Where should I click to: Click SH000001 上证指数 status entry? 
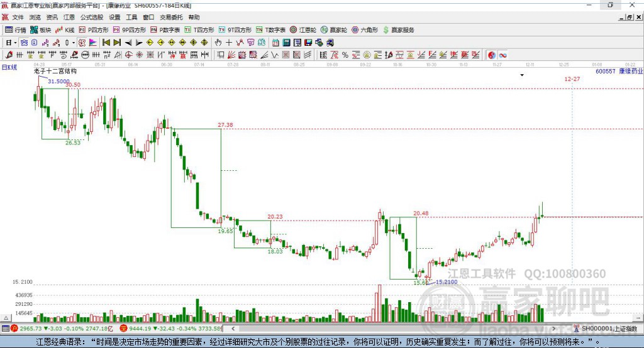[608, 329]
